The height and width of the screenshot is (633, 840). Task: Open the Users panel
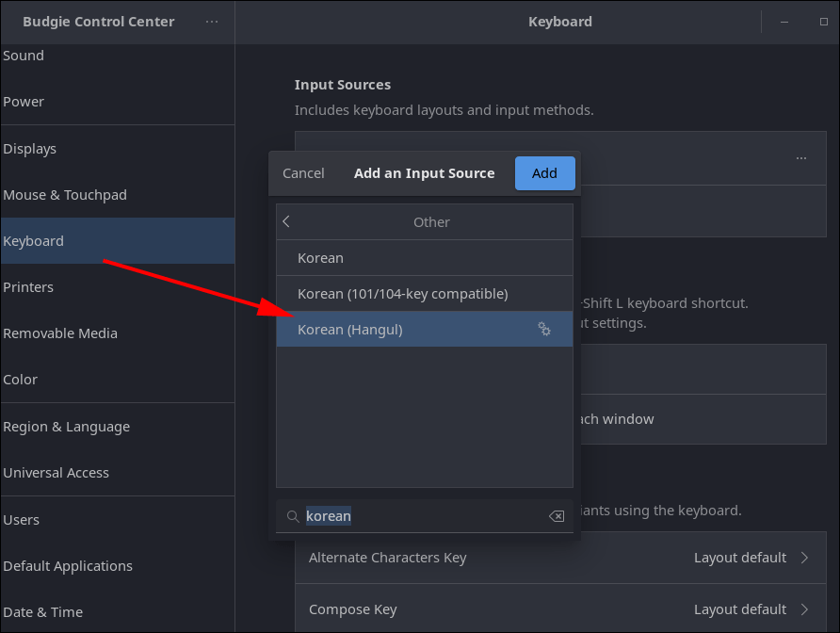click(x=118, y=520)
